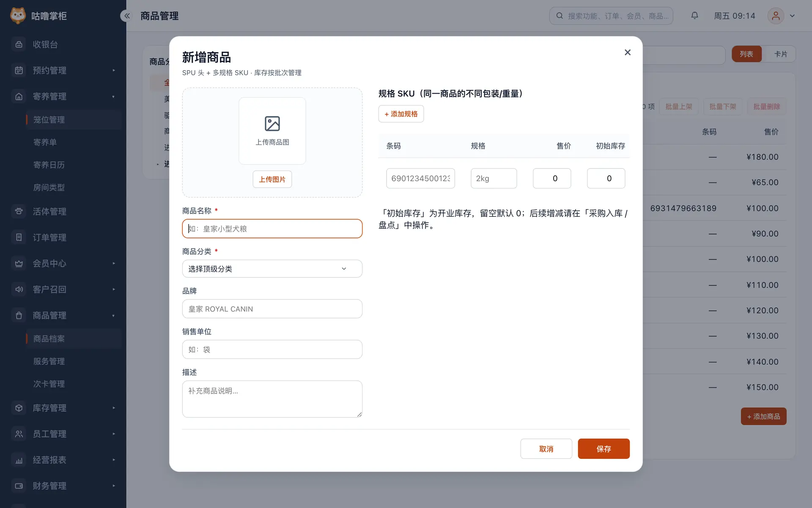
Task: Click 保存 to save the product
Action: (604, 449)
